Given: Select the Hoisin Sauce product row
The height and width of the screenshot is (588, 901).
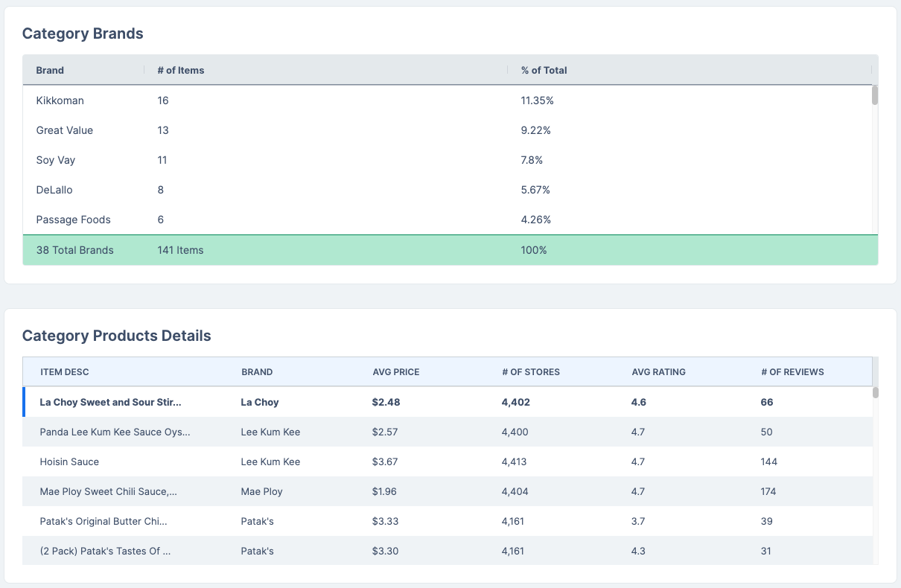Looking at the screenshot, I should [x=447, y=461].
